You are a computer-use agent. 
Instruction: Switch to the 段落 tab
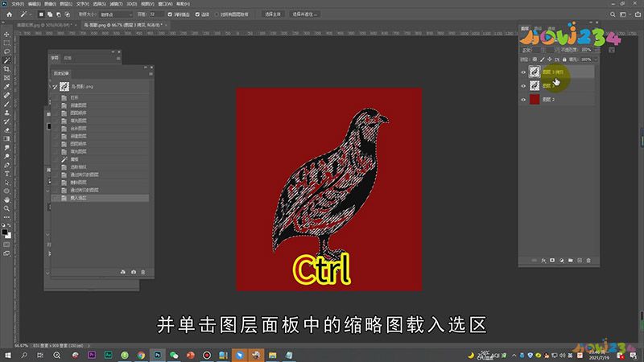[x=68, y=58]
